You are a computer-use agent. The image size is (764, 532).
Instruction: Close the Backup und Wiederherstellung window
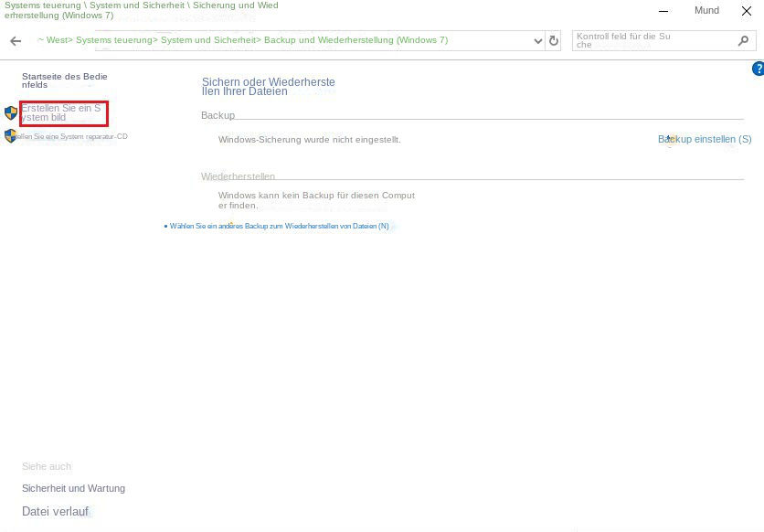coord(747,11)
